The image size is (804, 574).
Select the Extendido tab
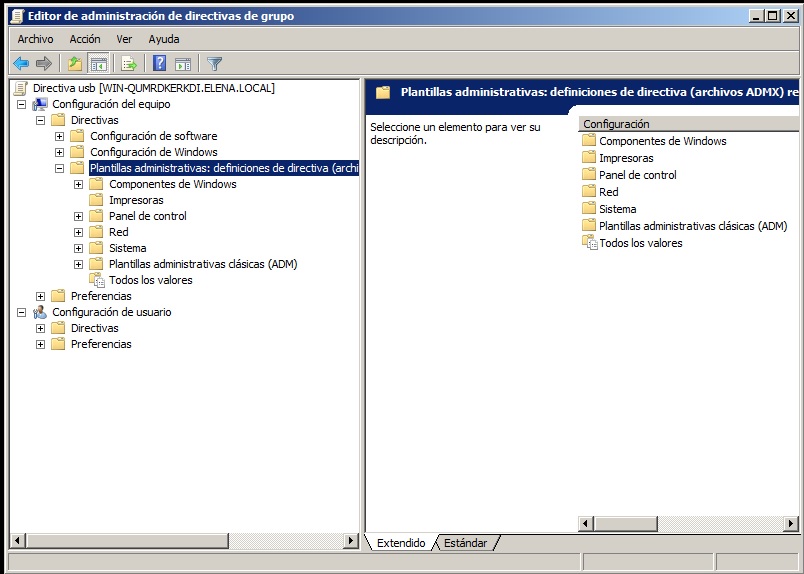[401, 543]
